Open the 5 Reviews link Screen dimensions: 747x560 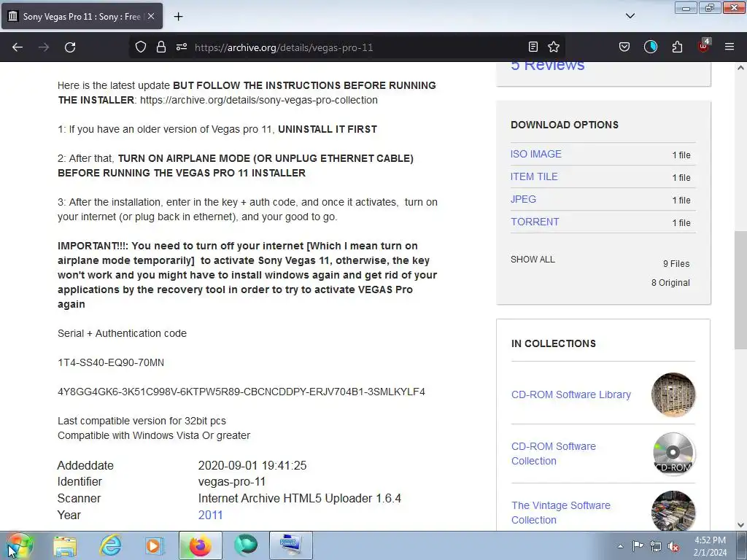point(547,66)
